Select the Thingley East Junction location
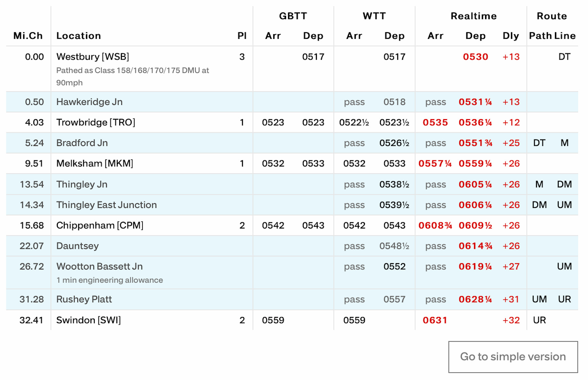This screenshot has width=588, height=380. pos(106,205)
